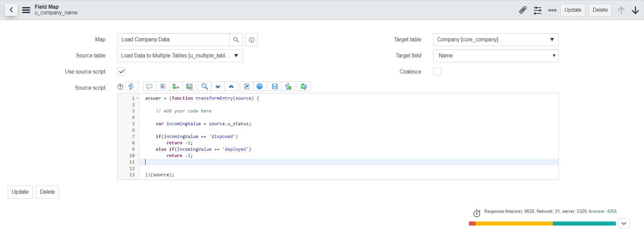Click the Target field label

(x=408, y=56)
